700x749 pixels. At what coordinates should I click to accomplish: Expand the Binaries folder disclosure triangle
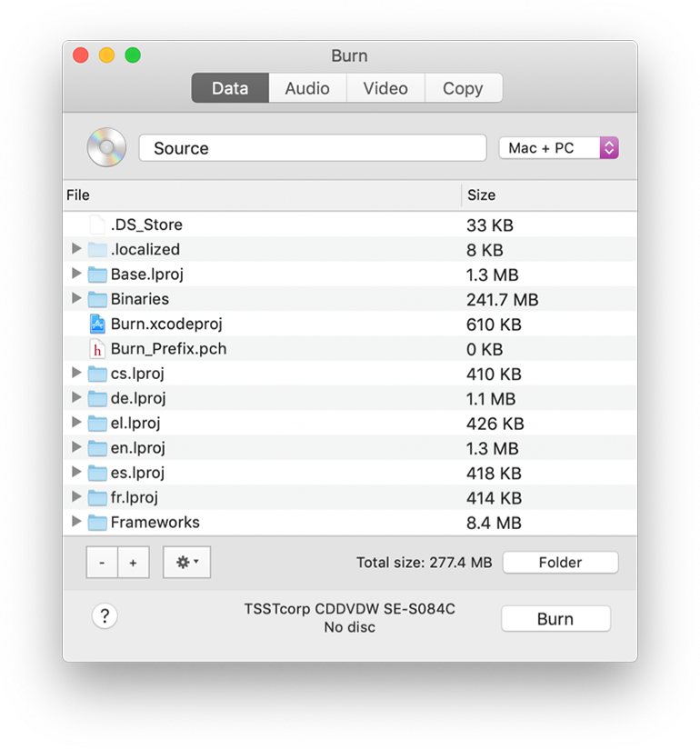[x=76, y=299]
